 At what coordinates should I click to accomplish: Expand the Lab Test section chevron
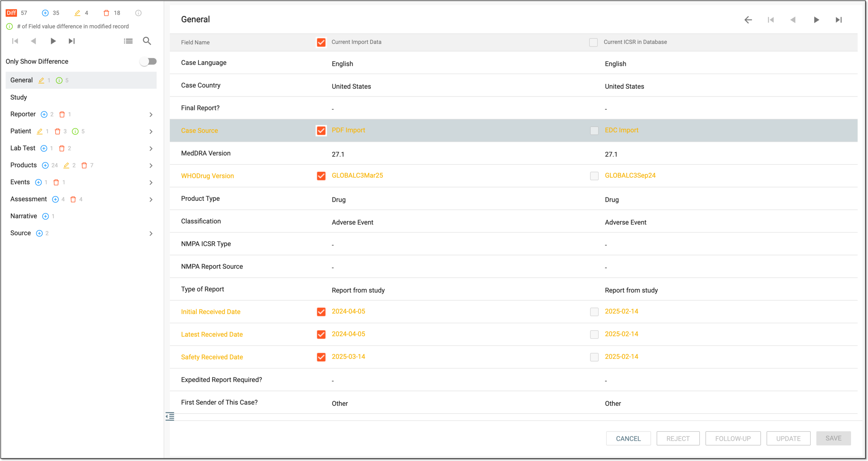[151, 149]
